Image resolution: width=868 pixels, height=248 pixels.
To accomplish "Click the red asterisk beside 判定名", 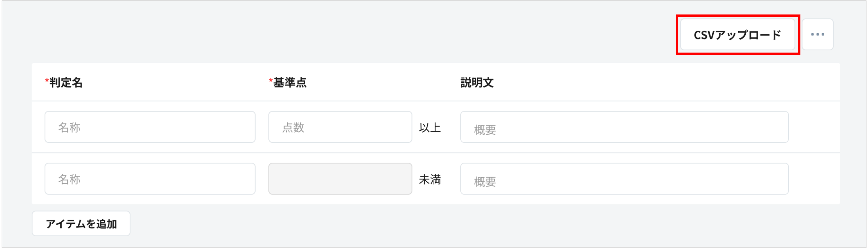I will click(47, 81).
